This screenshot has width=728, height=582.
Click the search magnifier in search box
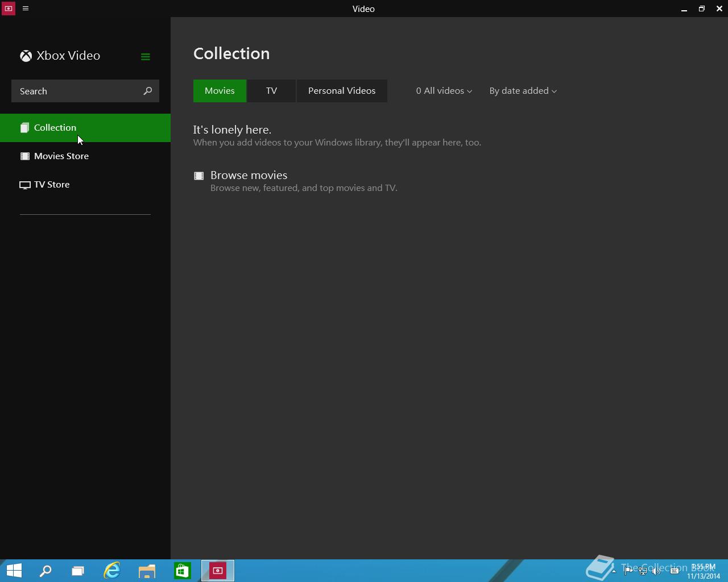[148, 91]
